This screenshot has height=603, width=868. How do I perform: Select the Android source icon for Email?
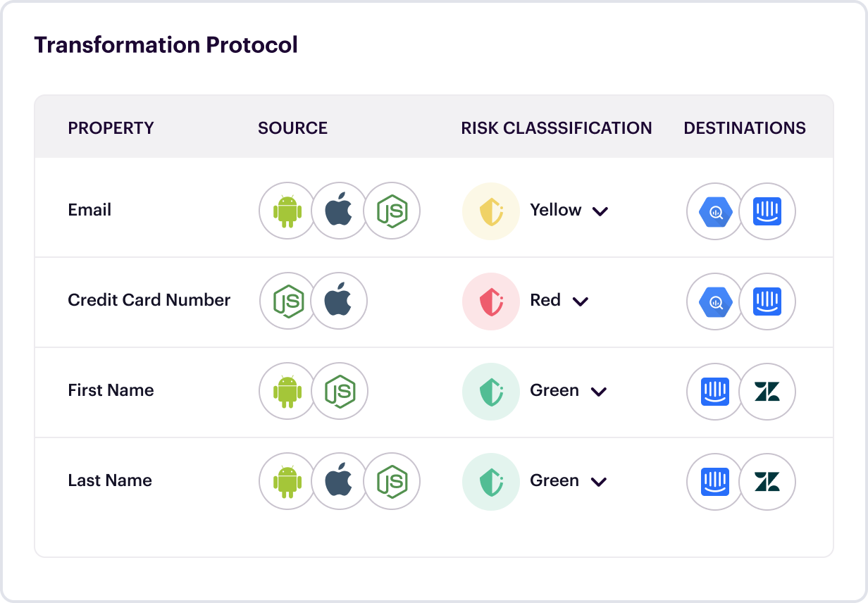[287, 211]
